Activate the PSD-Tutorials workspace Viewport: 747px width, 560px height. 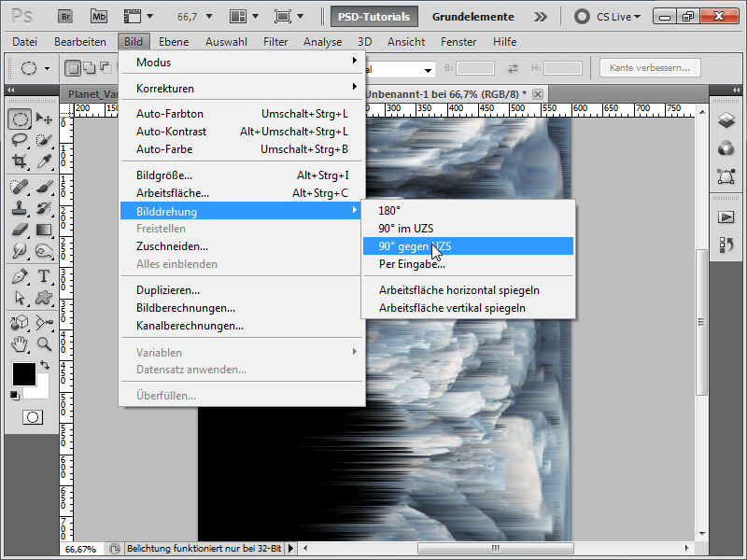374,17
